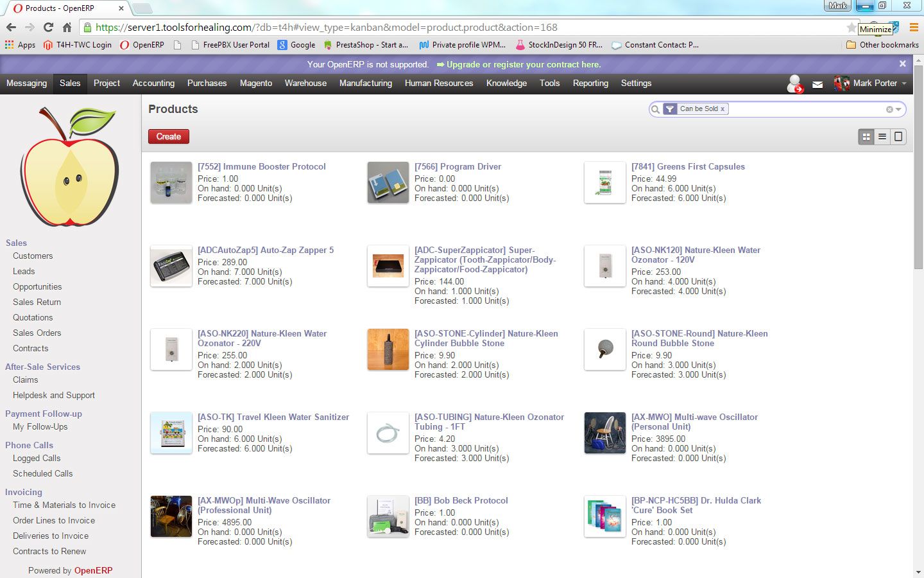Screen dimensions: 924x578
Task: Go to browser home page icon
Action: 67,27
